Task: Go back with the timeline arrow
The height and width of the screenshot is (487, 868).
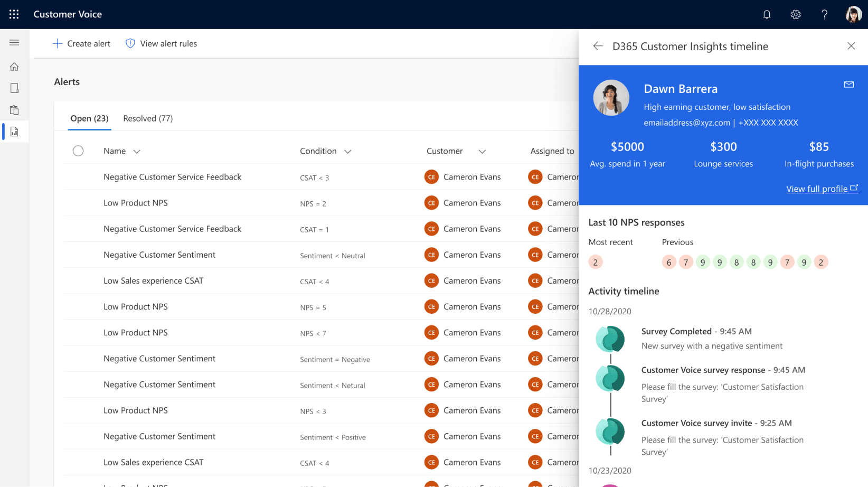Action: coord(598,46)
